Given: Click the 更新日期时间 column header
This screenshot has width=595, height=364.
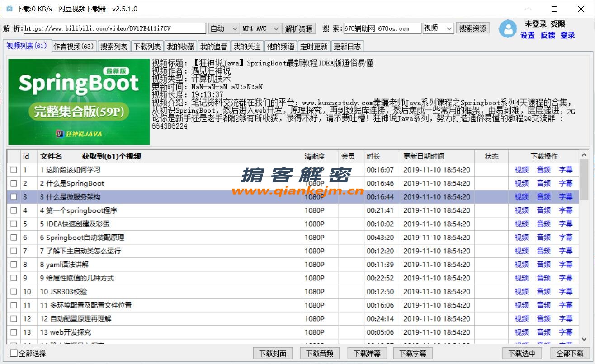Looking at the screenshot, I should (438, 156).
